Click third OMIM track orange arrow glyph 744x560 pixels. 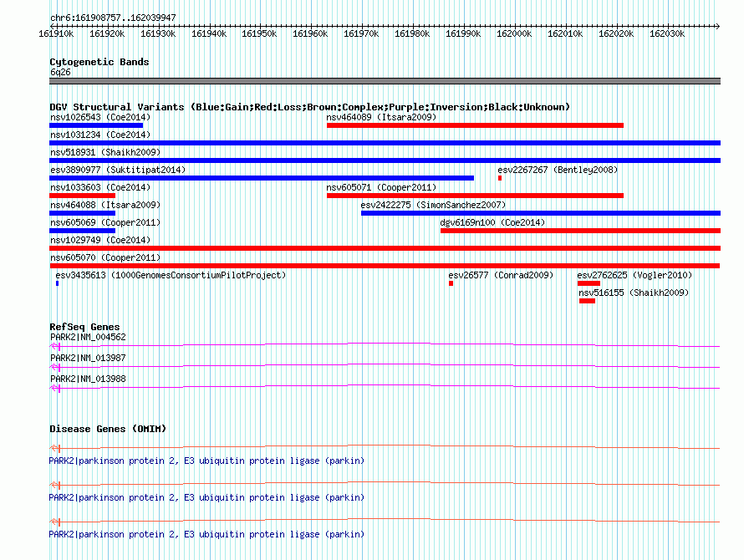click(x=55, y=522)
